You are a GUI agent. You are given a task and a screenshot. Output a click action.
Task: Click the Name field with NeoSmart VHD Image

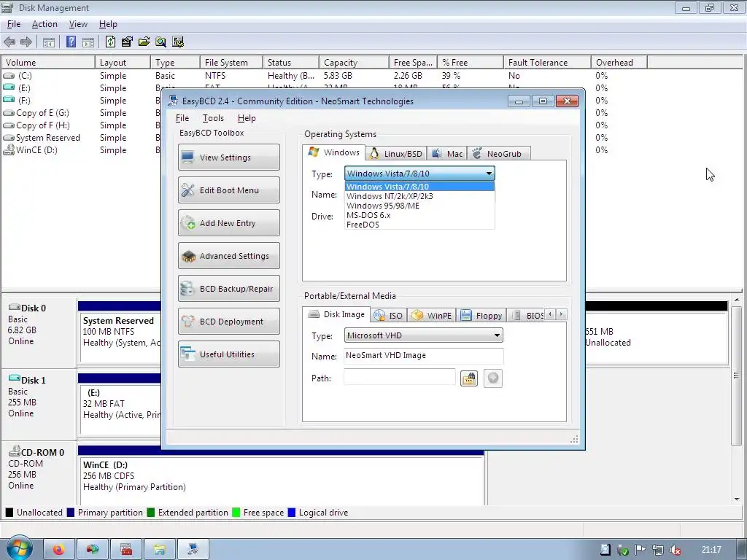[424, 356]
